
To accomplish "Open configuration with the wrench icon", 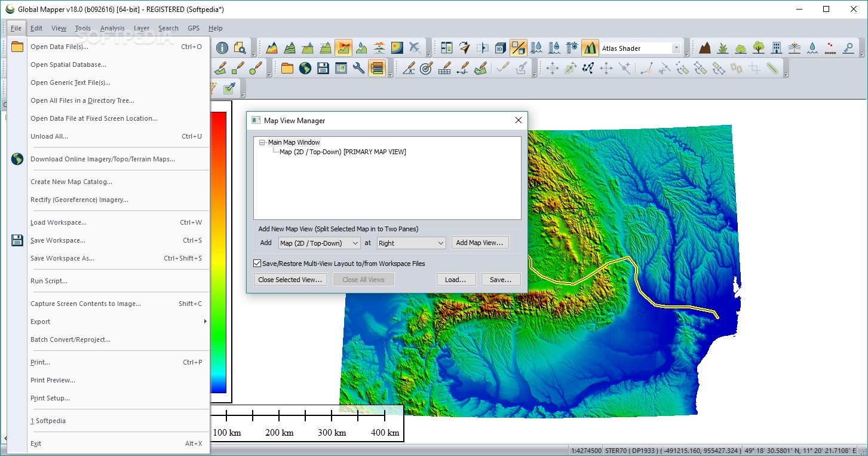I will (359, 68).
